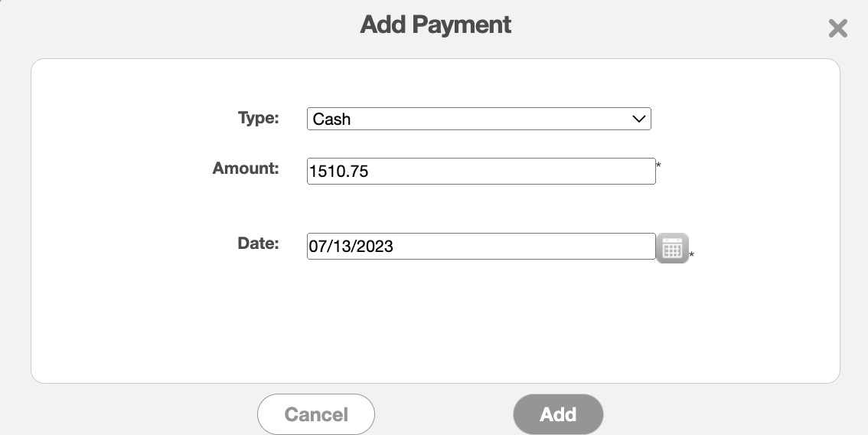Click the 'Amount:' field label
The height and width of the screenshot is (435, 868).
click(x=246, y=168)
